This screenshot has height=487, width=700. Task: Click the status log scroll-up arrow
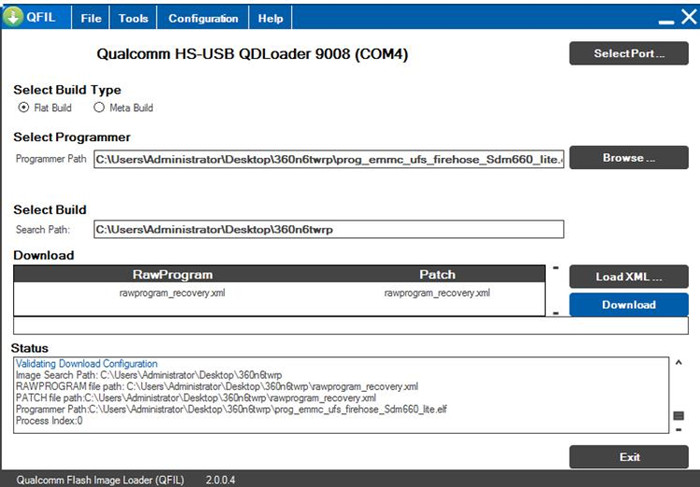coord(679,362)
